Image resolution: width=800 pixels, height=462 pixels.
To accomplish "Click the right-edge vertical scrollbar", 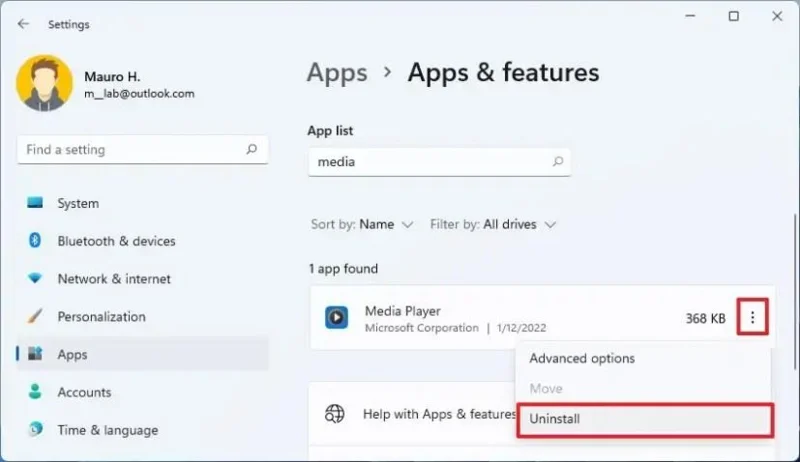I will point(795,291).
